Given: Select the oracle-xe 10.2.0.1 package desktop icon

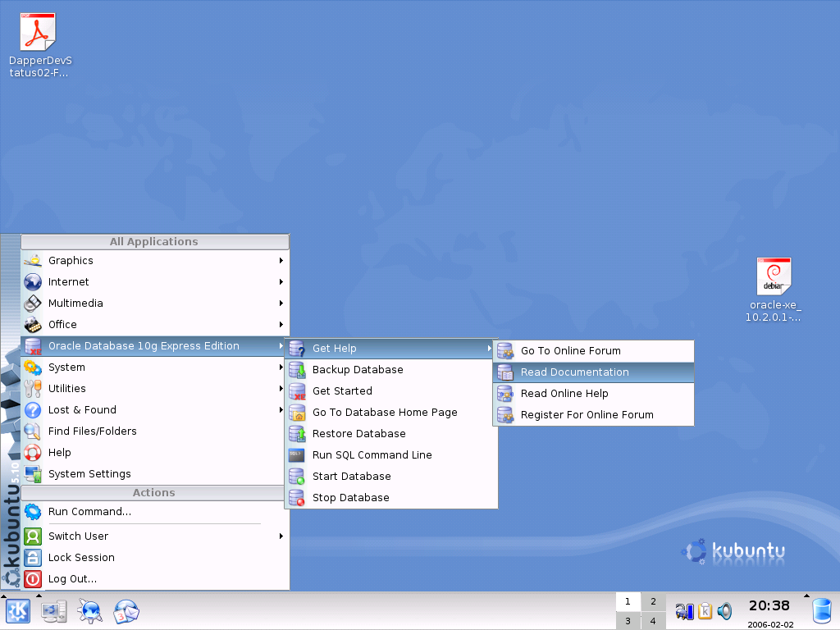Looking at the screenshot, I should [774, 276].
